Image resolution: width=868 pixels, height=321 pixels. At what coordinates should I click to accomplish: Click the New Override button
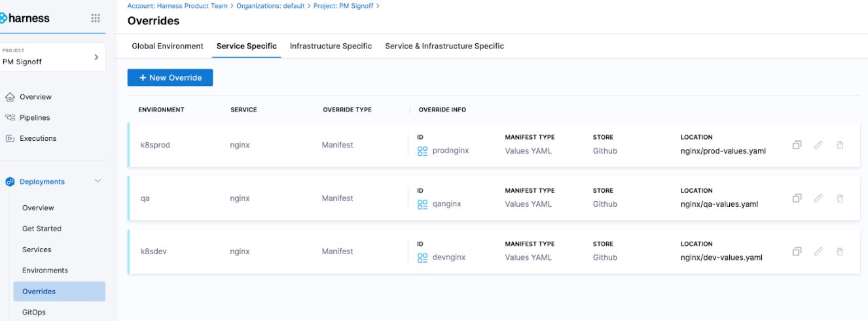coord(170,77)
